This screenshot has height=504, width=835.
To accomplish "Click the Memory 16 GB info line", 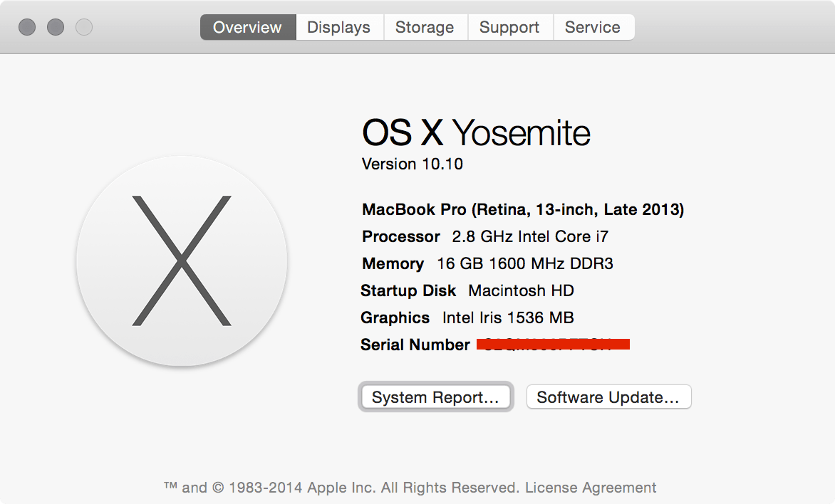I will [x=487, y=263].
